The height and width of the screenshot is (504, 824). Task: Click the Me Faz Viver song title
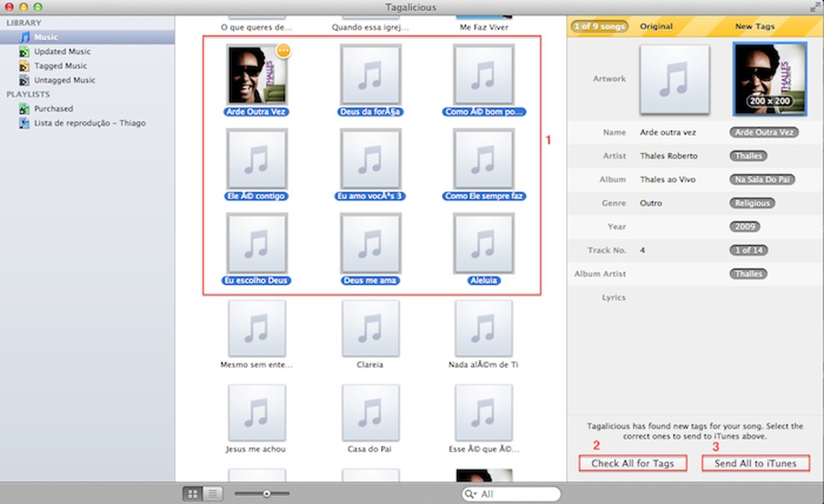point(484,28)
